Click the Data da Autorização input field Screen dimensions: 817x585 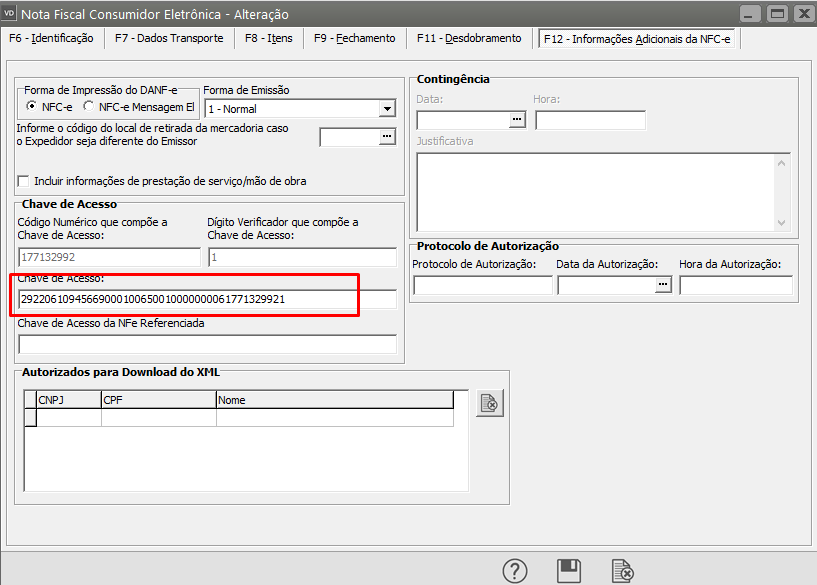(x=606, y=285)
